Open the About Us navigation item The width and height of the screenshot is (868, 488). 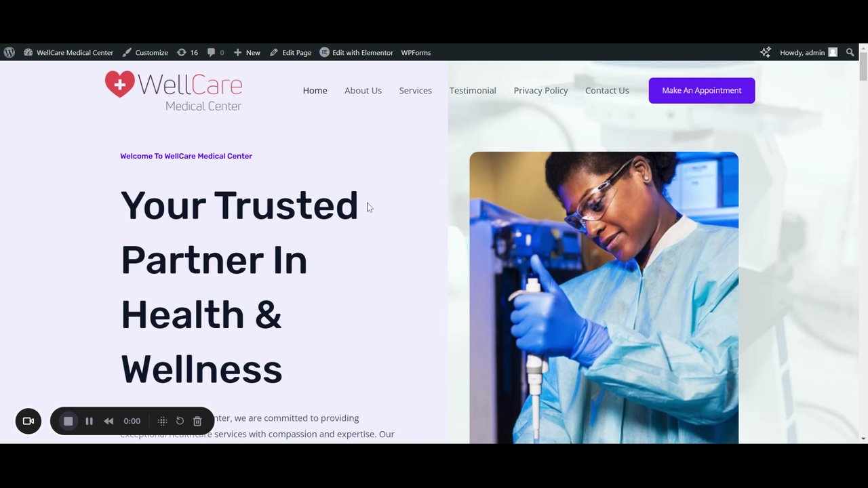coord(363,90)
